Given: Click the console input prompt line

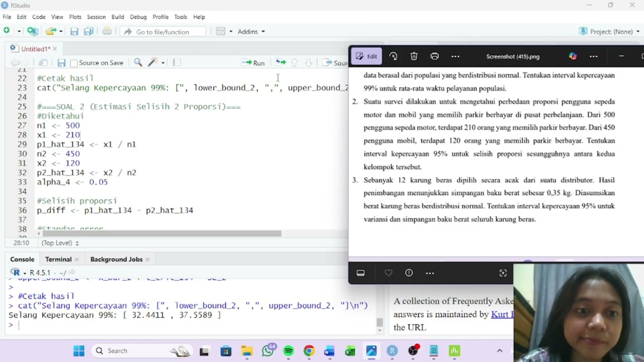Looking at the screenshot, I should (191, 325).
